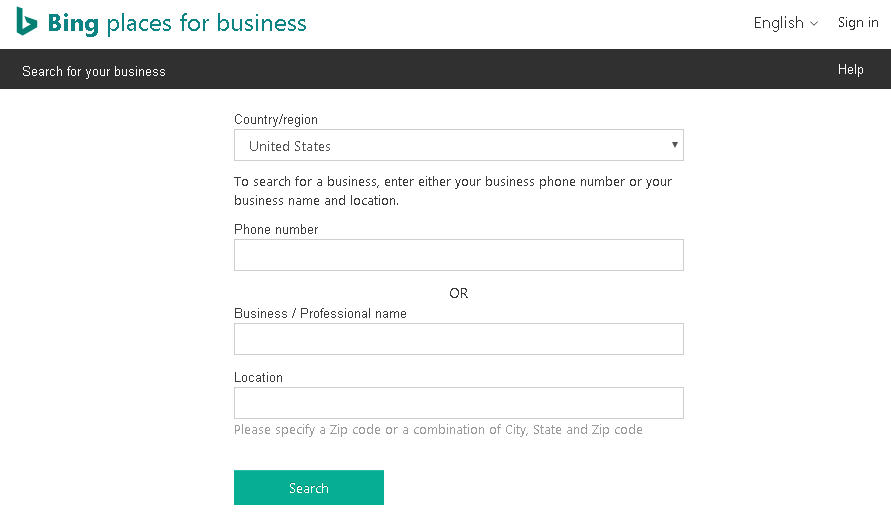Select the Location text field

pyautogui.click(x=458, y=403)
